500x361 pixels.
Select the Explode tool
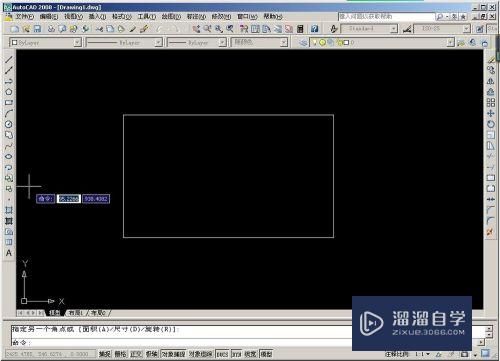coord(490,231)
